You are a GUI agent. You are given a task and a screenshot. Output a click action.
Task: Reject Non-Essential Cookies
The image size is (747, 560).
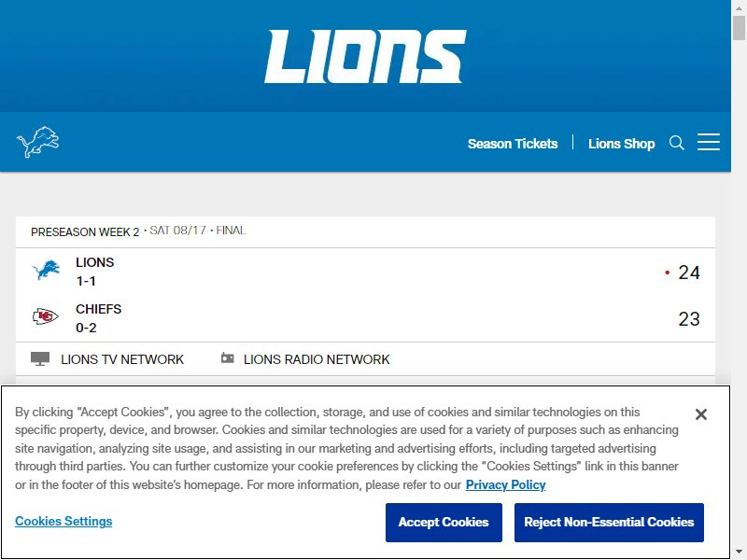click(x=609, y=523)
